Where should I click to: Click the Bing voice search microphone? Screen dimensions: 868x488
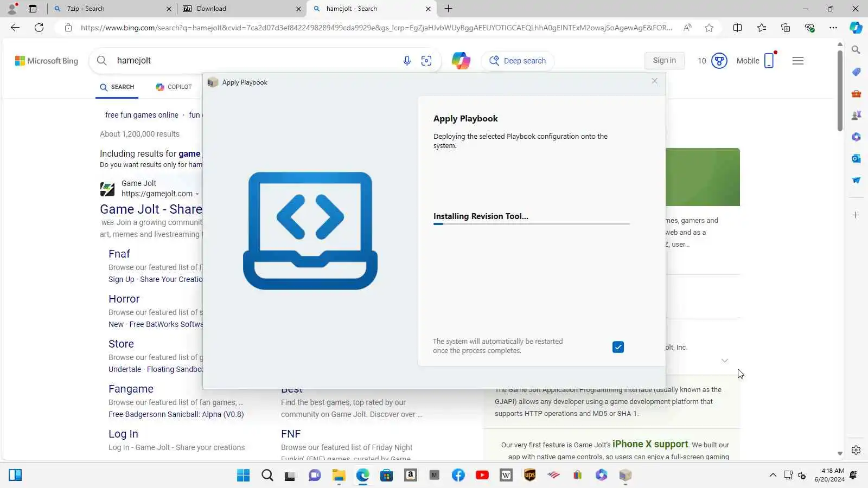(407, 61)
